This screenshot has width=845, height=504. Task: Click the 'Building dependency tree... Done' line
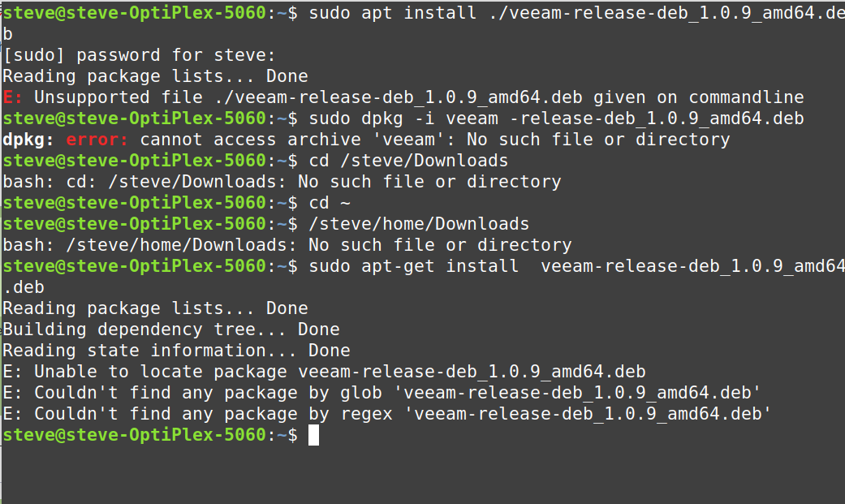point(170,330)
